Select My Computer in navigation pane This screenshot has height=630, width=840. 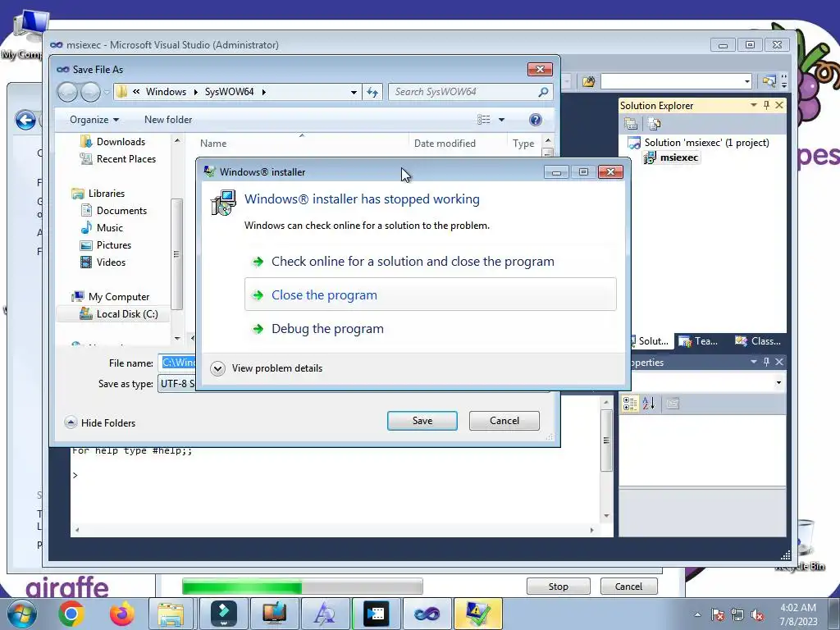[118, 297]
